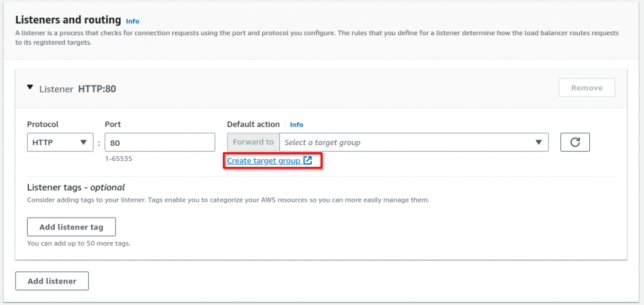644x305 pixels.
Task: Open the Protocol dropdown showing HTTP
Action: (60, 142)
